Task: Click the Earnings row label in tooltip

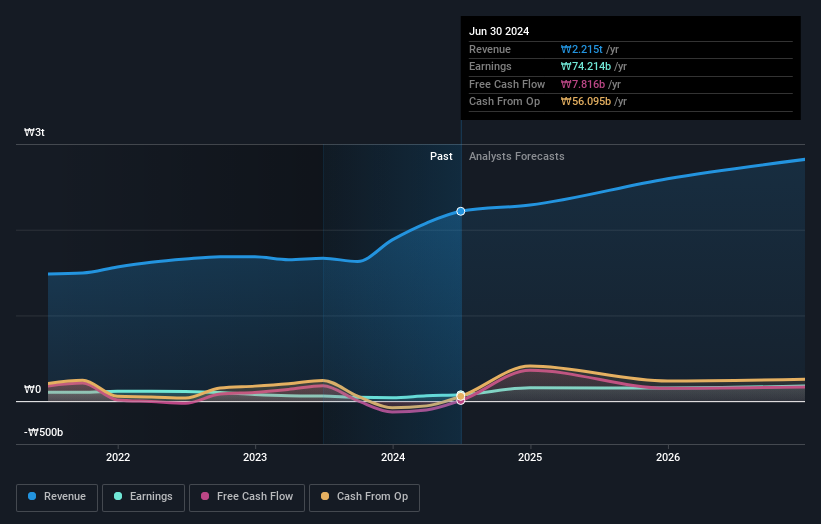Action: coord(490,66)
